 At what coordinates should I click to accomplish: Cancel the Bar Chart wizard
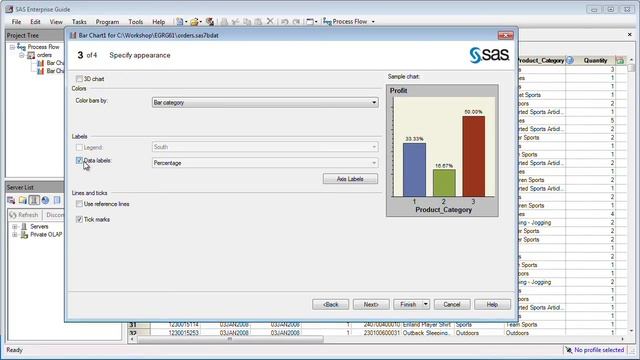point(452,304)
